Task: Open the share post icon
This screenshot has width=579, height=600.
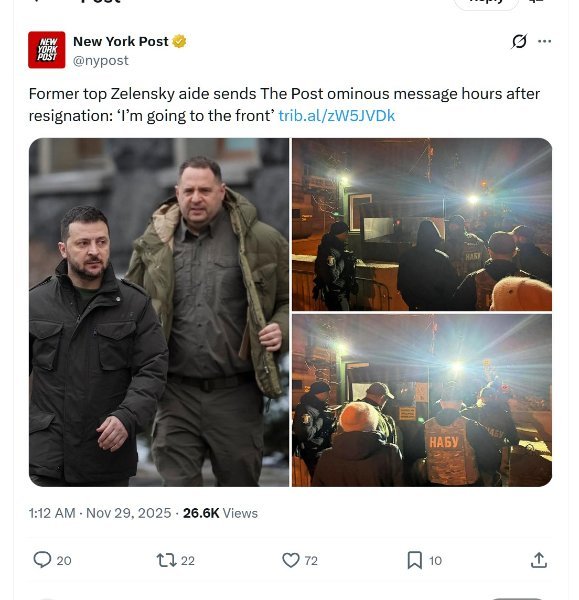Action: (x=539, y=560)
